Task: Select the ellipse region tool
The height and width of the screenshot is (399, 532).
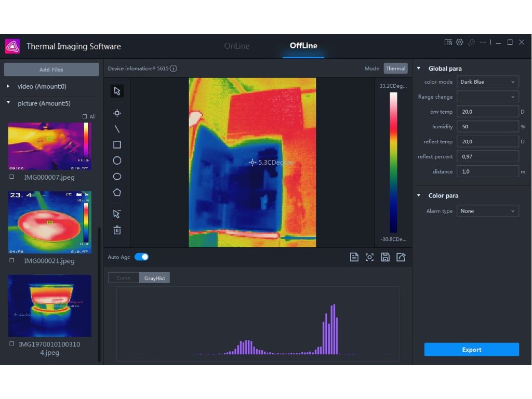Action: pos(117,177)
